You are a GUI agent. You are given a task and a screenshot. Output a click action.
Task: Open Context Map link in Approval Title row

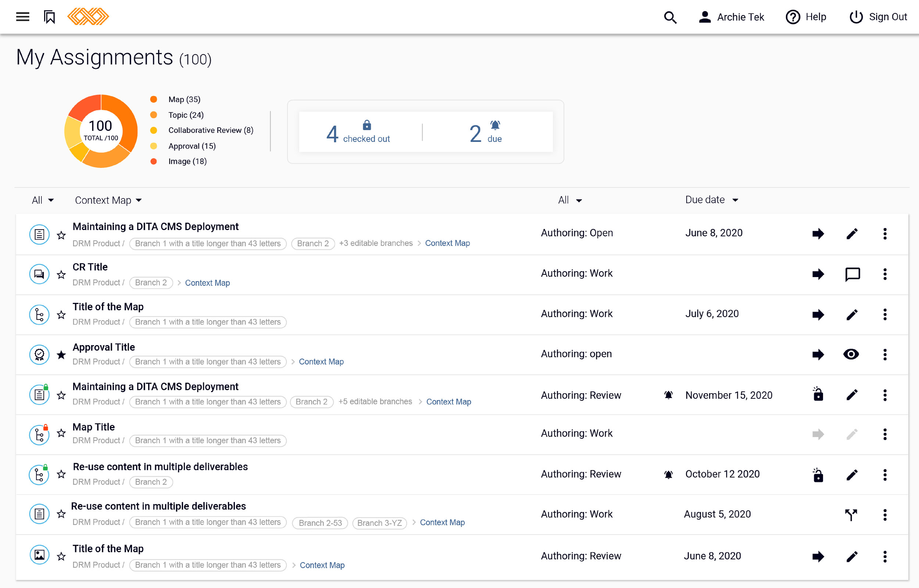click(x=321, y=362)
